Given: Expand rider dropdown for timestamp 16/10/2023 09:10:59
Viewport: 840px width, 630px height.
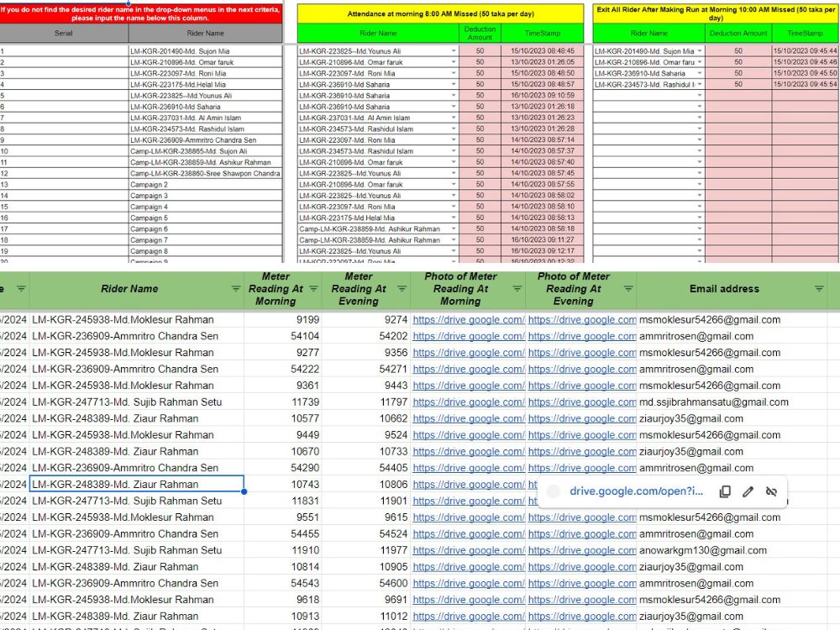Looking at the screenshot, I should pyautogui.click(x=454, y=96).
